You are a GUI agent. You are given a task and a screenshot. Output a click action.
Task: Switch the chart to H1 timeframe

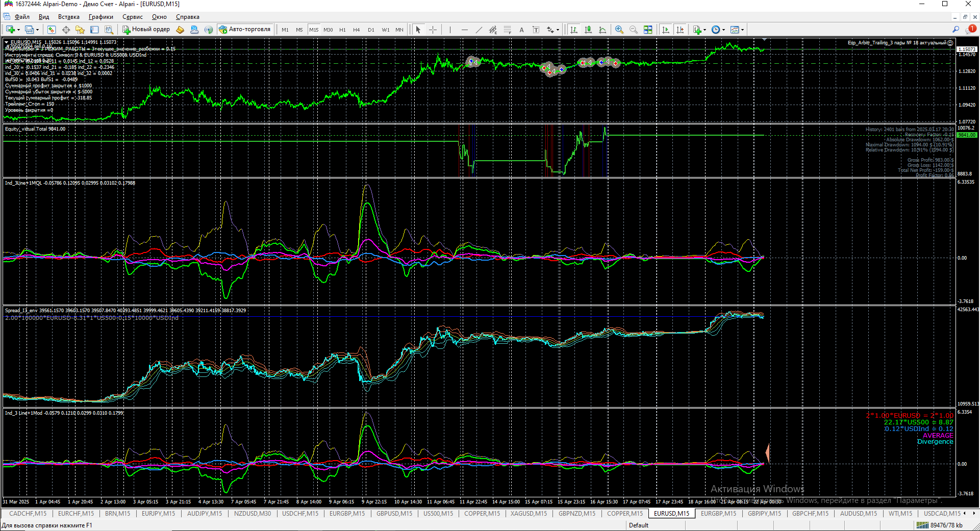pos(342,30)
